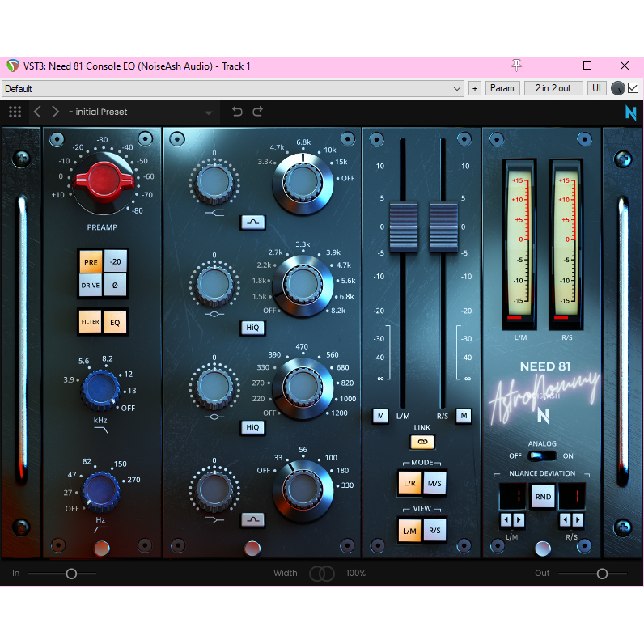Open the 2 in 2 out routing
The width and height of the screenshot is (644, 644).
[x=553, y=88]
